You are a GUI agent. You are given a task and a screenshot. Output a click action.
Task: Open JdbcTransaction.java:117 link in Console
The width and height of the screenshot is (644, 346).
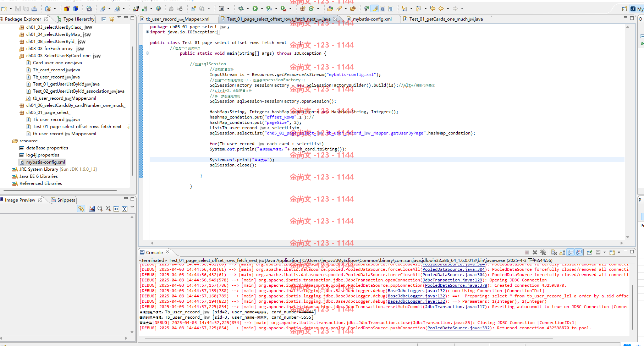455,307
